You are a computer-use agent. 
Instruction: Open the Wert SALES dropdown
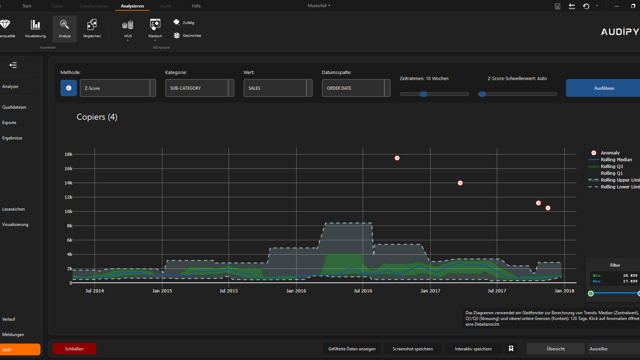coord(278,88)
